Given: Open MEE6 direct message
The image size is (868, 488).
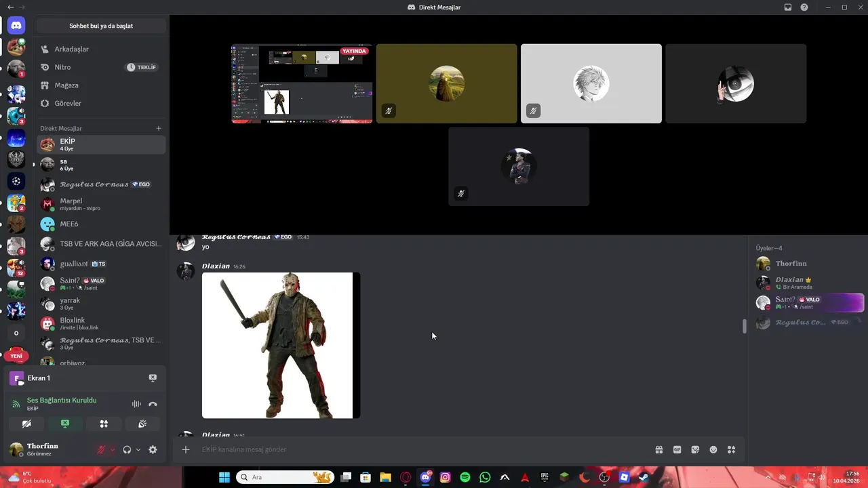Looking at the screenshot, I should tap(101, 224).
